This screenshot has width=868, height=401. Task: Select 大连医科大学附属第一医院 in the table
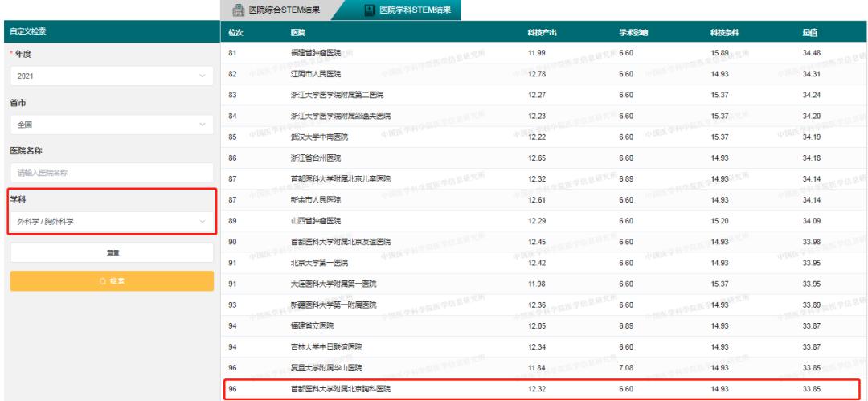click(x=334, y=284)
